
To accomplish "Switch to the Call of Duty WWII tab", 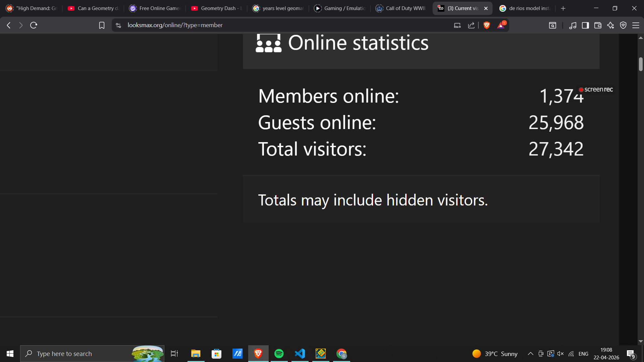I will 400,8.
